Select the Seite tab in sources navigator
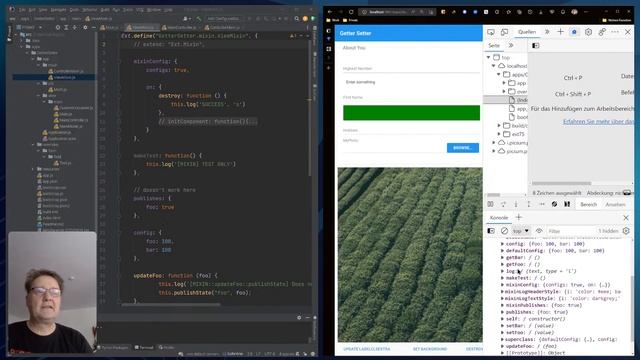 [x=494, y=45]
